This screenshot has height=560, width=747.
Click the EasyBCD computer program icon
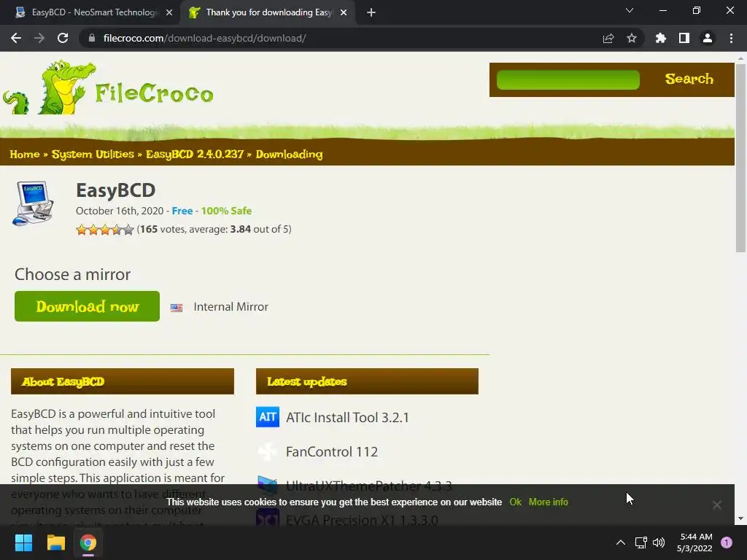coord(32,203)
